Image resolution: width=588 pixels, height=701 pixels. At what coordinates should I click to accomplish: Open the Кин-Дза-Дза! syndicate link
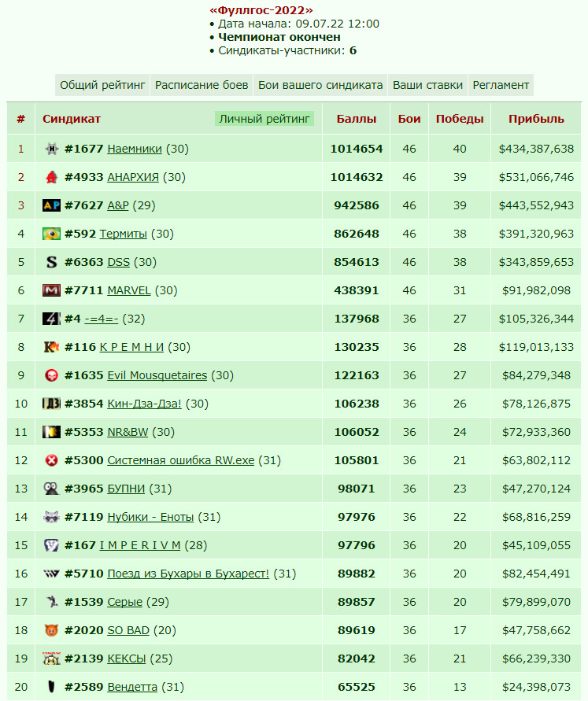(144, 404)
